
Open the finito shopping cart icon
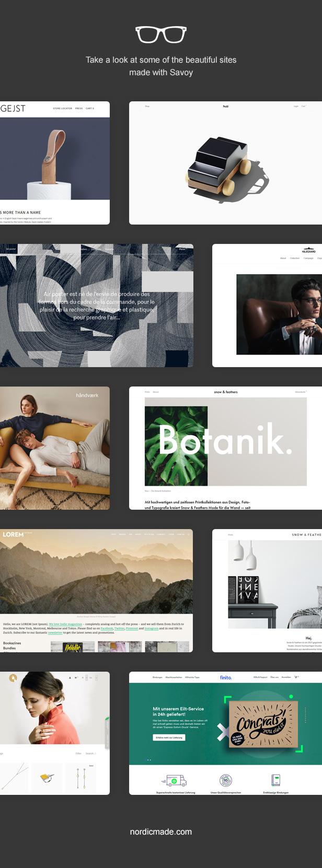coord(296,677)
